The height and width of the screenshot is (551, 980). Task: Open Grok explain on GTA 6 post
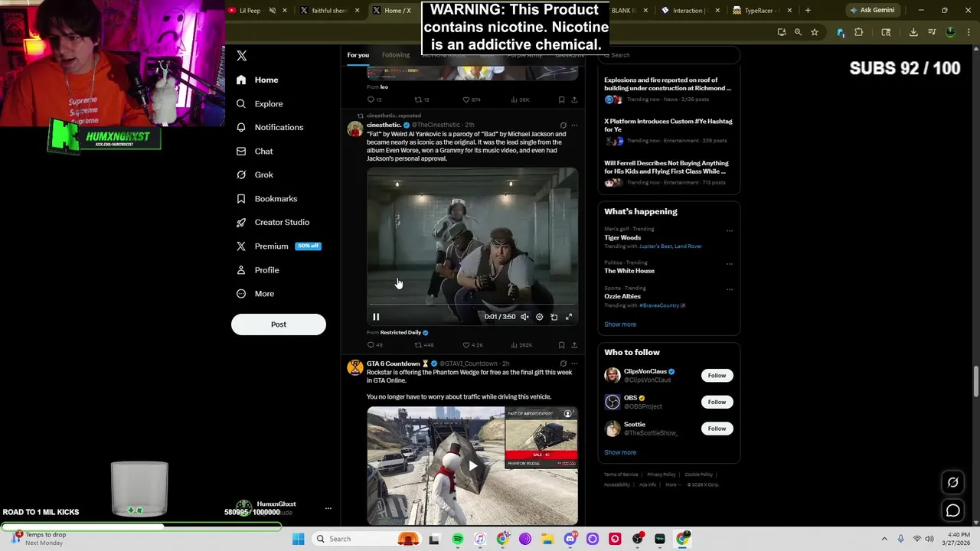(563, 364)
